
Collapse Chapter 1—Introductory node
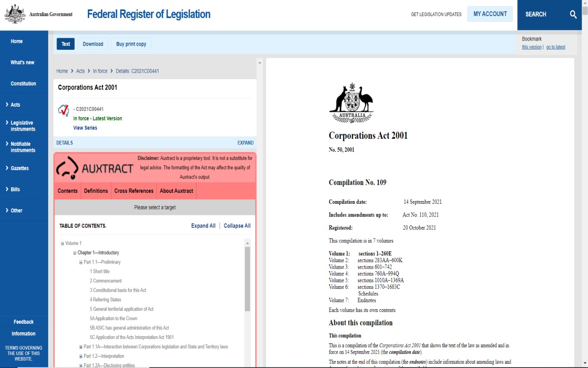pos(74,253)
